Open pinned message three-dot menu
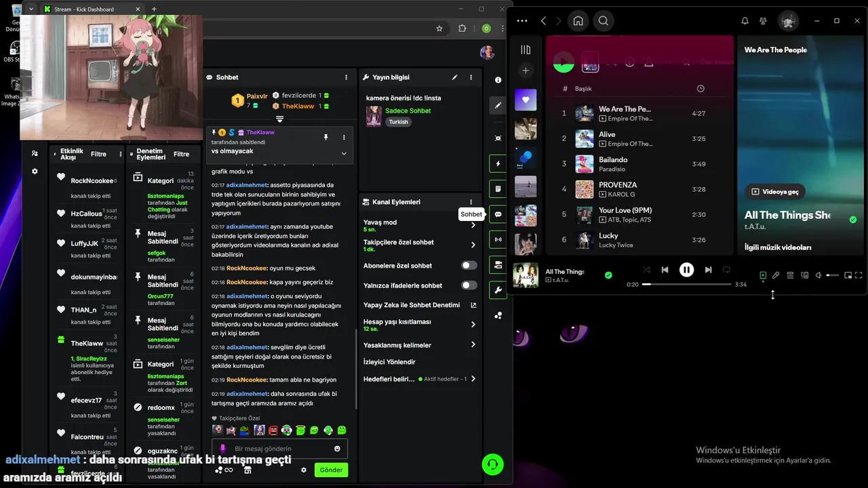The height and width of the screenshot is (488, 868). click(x=344, y=137)
